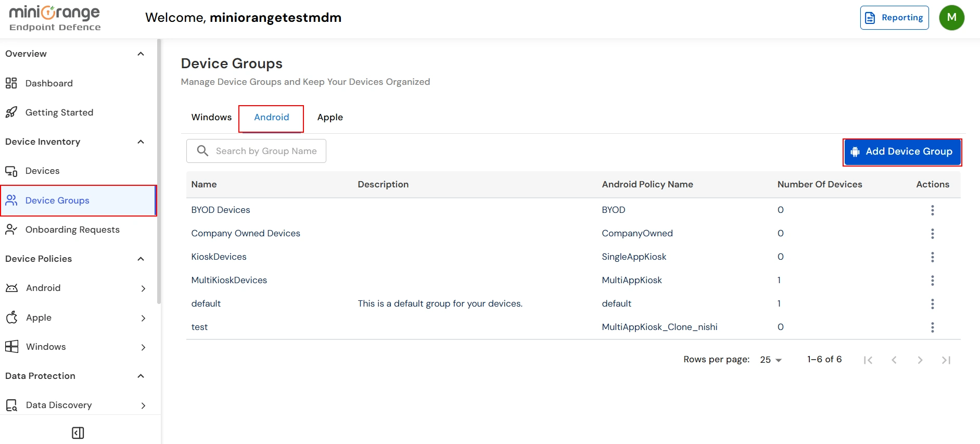This screenshot has width=980, height=444.
Task: Click the Onboarding Requests user icon
Action: tap(11, 230)
